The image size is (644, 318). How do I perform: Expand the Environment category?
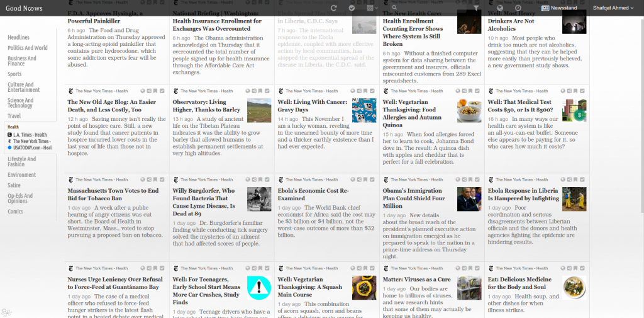[x=22, y=175]
